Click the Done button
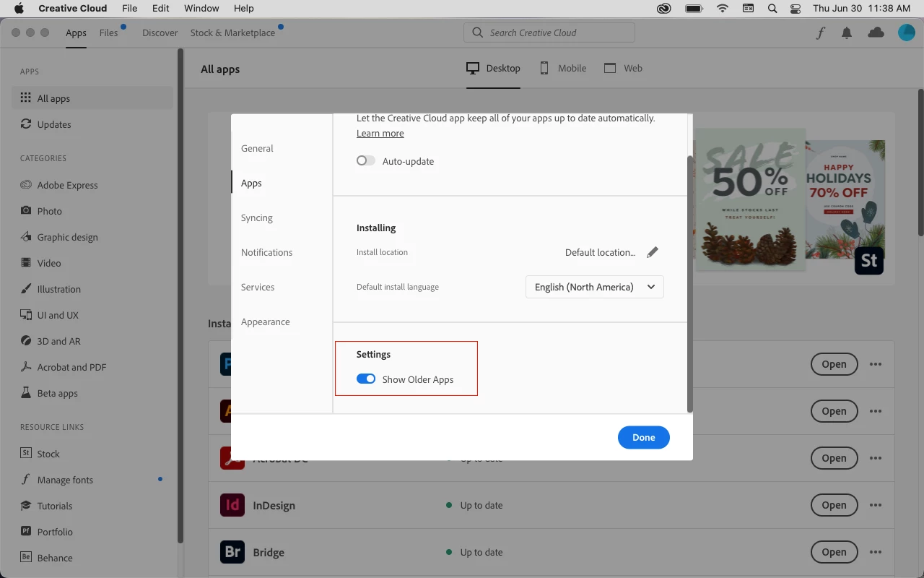This screenshot has width=924, height=578. click(644, 437)
